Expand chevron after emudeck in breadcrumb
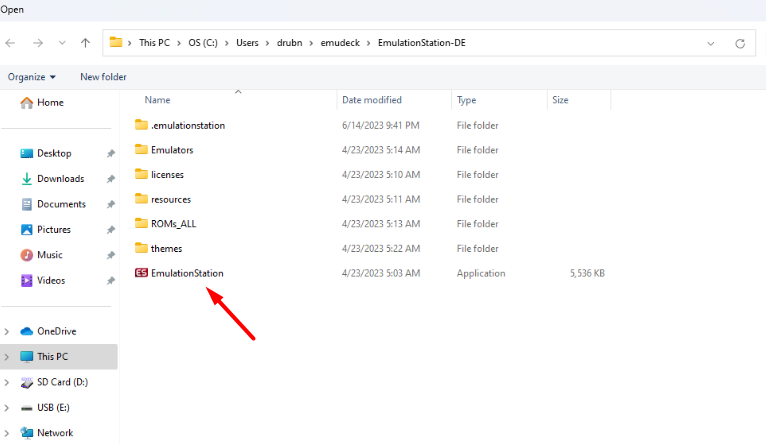 tap(368, 43)
